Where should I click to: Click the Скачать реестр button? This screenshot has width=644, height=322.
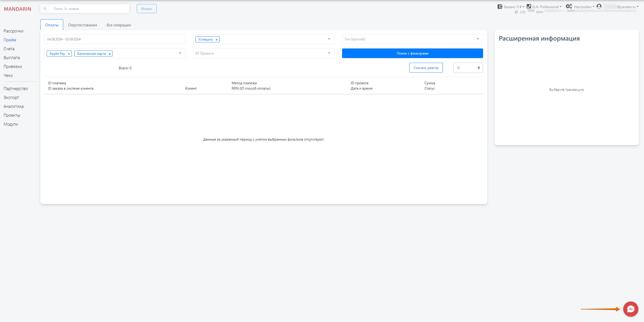[x=426, y=68]
